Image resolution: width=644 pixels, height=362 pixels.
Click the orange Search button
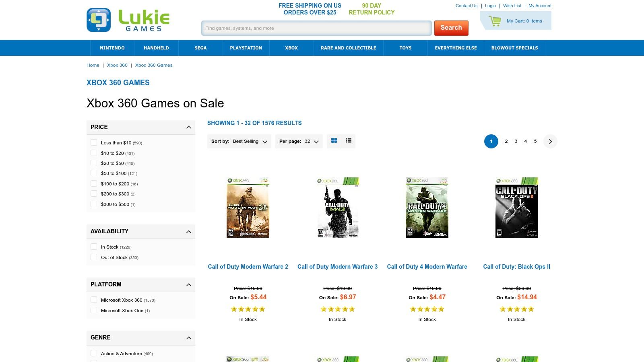pos(451,28)
